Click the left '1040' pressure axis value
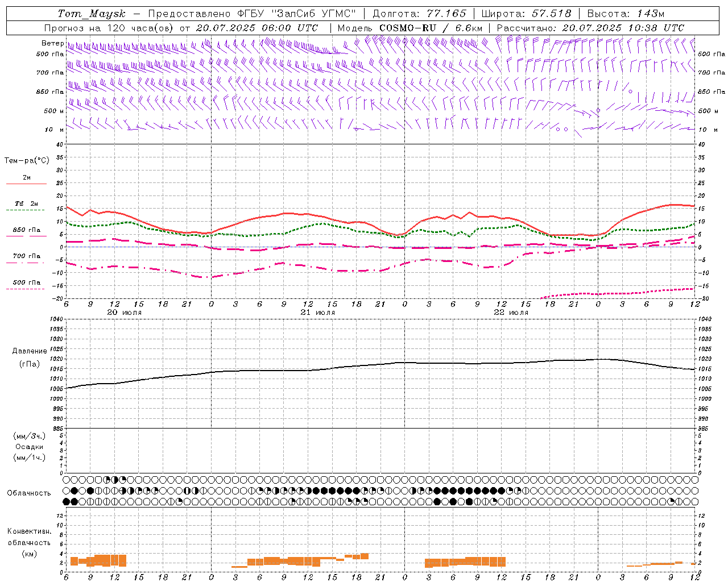Screen dimensions: 728x582 point(57,319)
